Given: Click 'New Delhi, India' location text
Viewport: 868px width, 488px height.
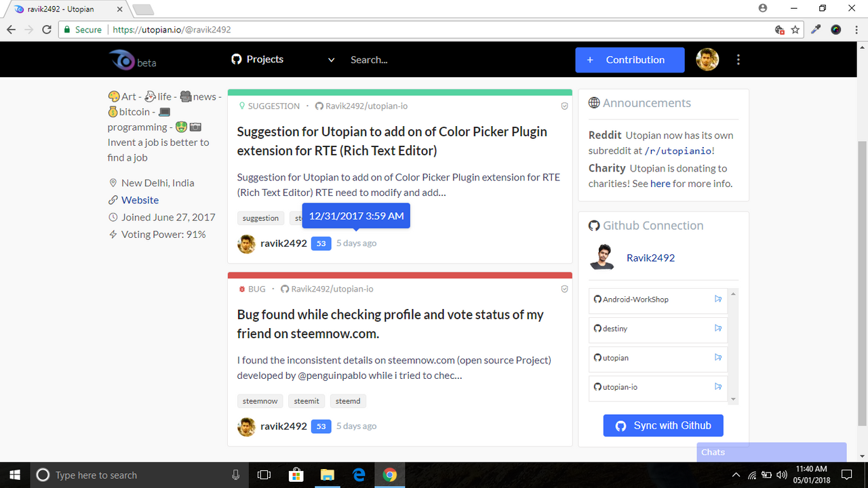Looking at the screenshot, I should 157,183.
